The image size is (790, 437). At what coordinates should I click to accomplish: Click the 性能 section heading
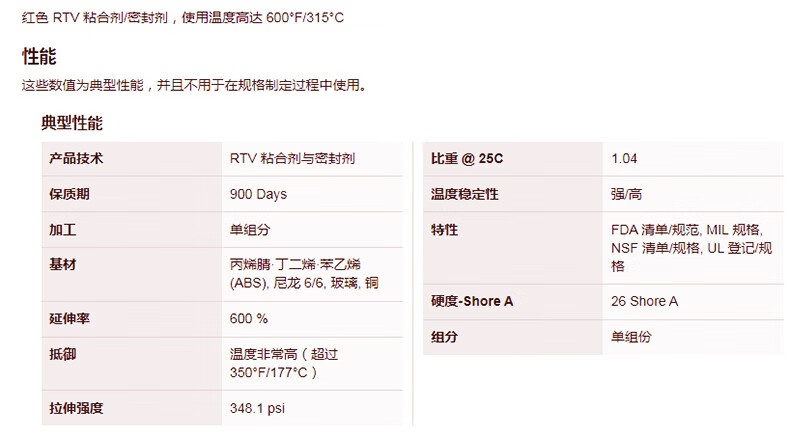pyautogui.click(x=39, y=56)
